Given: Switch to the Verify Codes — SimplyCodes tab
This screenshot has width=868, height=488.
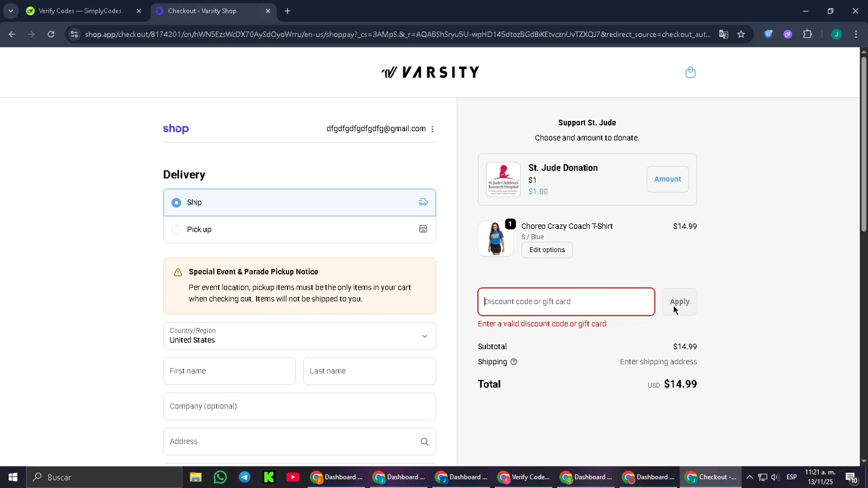Looking at the screenshot, I should click(80, 11).
